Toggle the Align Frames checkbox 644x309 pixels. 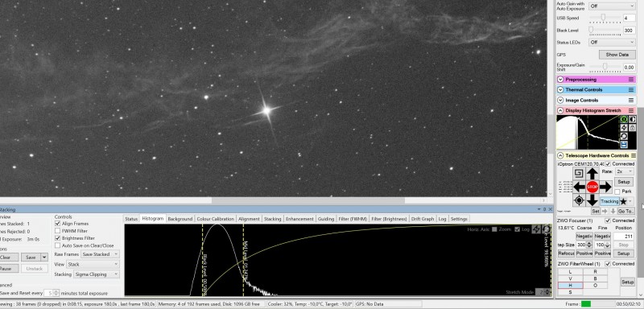coord(57,224)
